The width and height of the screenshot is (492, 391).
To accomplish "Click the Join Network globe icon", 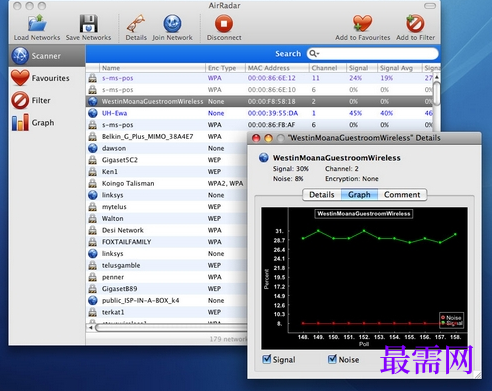I will tap(172, 23).
